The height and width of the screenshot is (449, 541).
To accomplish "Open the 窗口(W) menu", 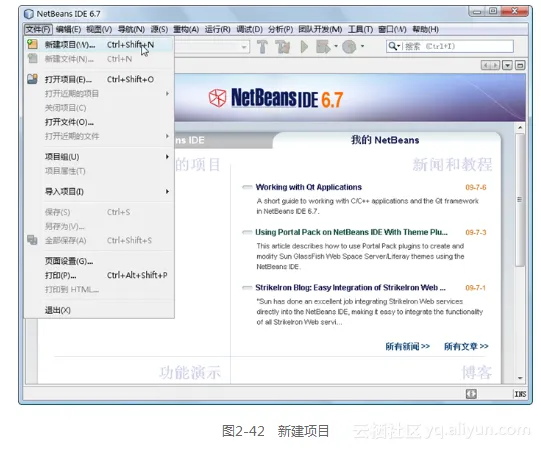I will pyautogui.click(x=392, y=29).
